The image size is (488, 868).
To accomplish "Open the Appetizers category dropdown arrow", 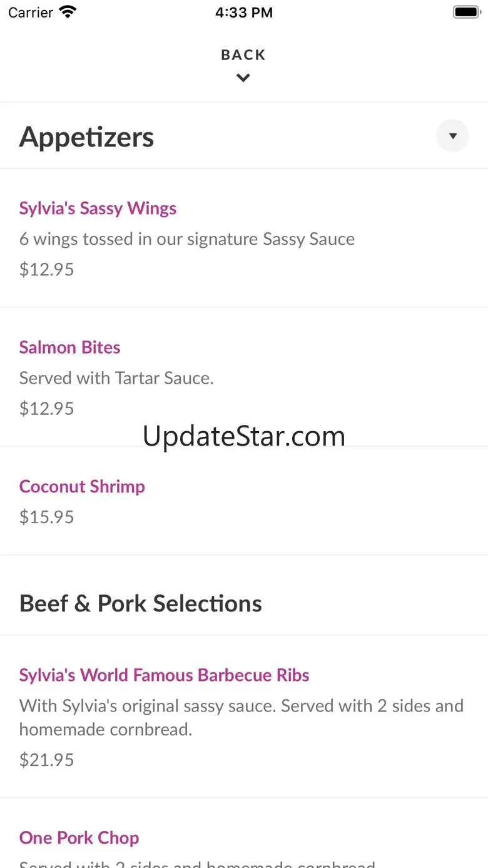I will tap(452, 136).
